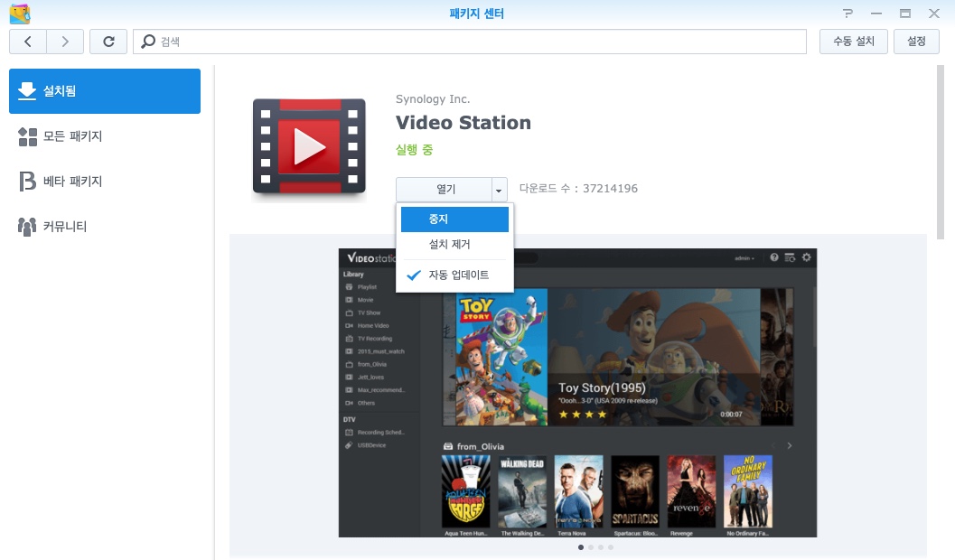Click the gear icon in the preview screenshot
The image size is (955, 560).
807,257
